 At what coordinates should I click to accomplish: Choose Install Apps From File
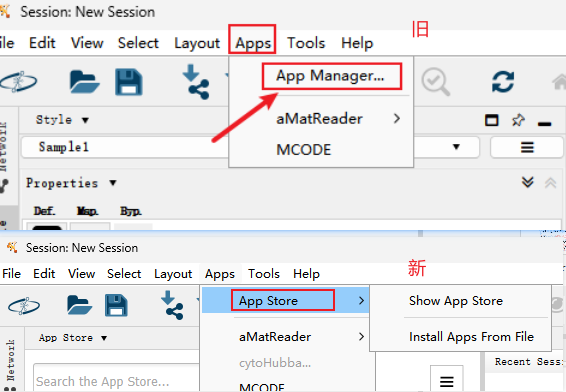pyautogui.click(x=471, y=337)
